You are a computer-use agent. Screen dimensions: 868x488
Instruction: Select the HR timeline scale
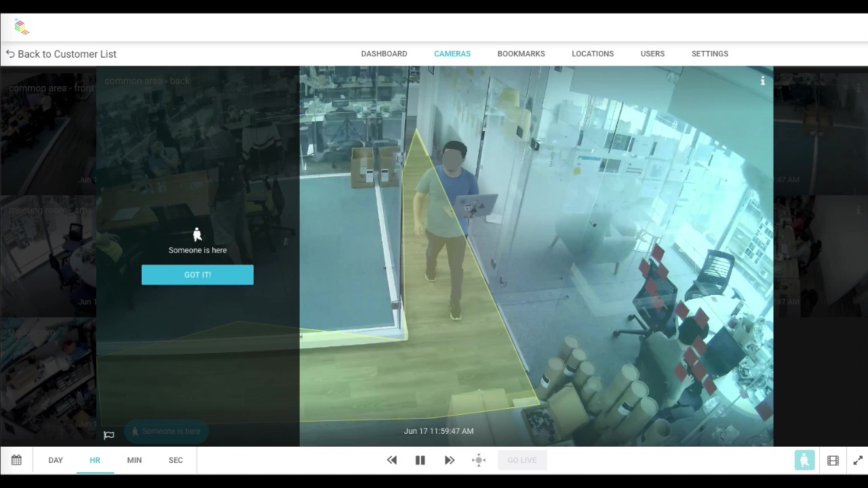[95, 460]
